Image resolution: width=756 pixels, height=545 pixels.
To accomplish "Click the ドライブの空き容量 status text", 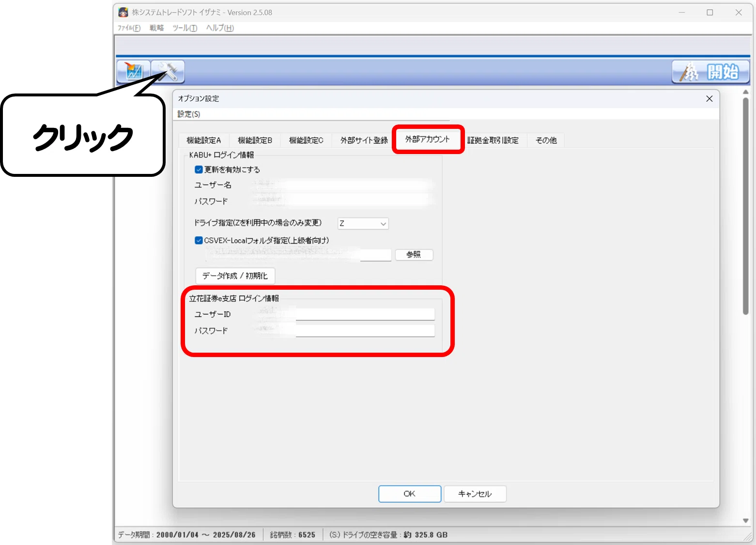I will pos(388,535).
